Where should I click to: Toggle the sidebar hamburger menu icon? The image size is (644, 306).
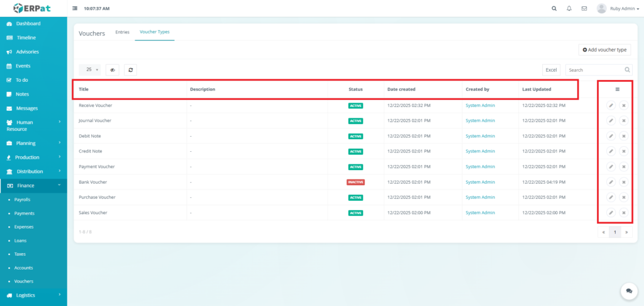tap(75, 9)
